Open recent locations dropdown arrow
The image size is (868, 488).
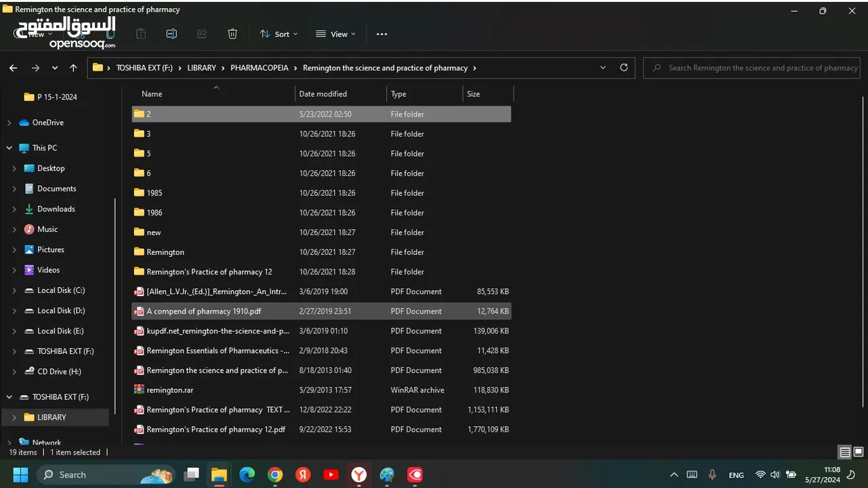(x=55, y=68)
